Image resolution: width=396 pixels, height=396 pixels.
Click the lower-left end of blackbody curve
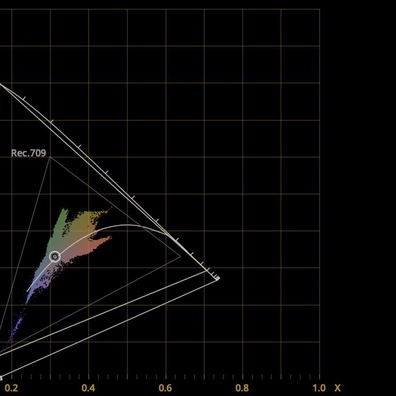click(27, 291)
